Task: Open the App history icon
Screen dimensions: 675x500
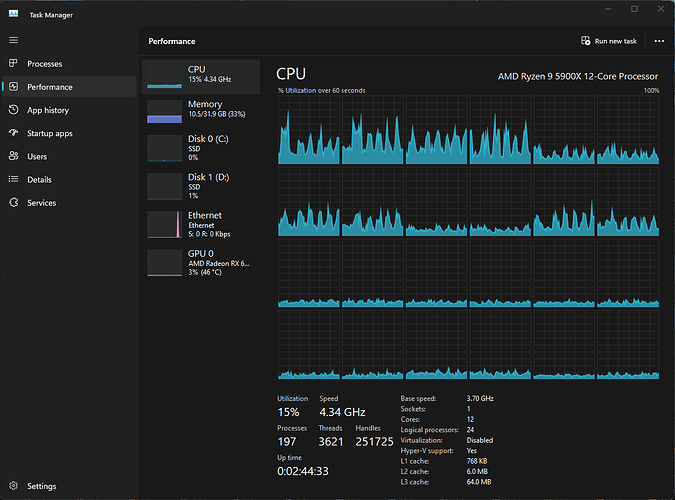Action: click(x=14, y=110)
